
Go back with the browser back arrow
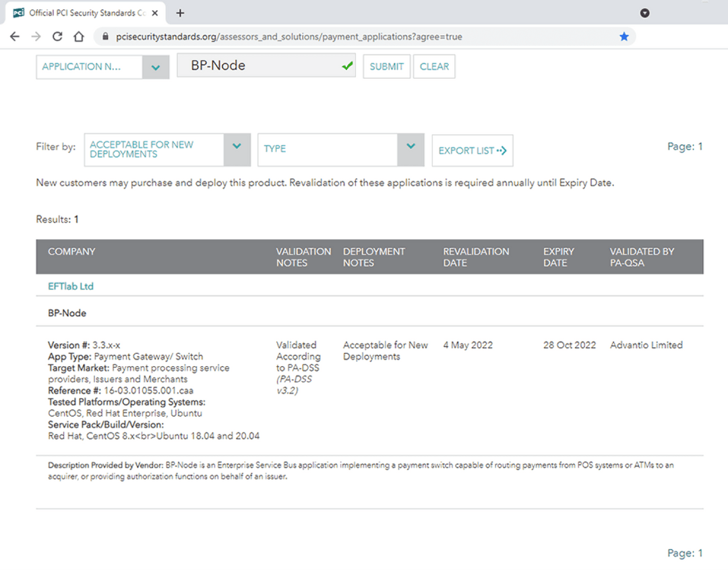[15, 36]
